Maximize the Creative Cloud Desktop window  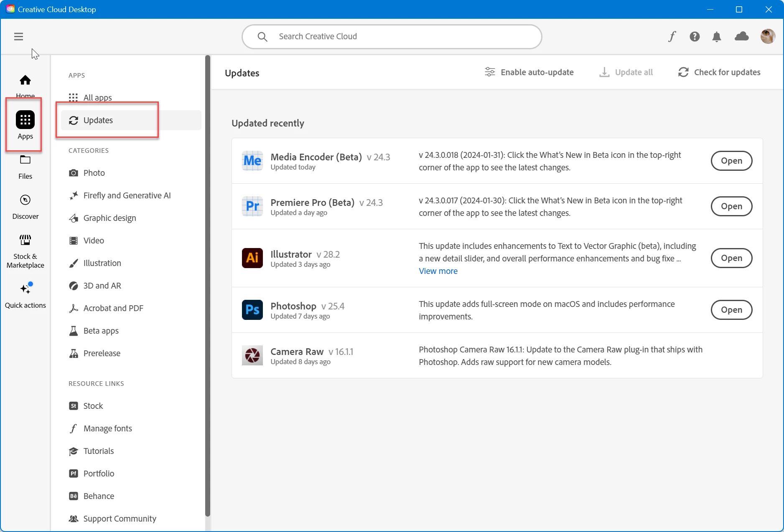[x=739, y=9]
